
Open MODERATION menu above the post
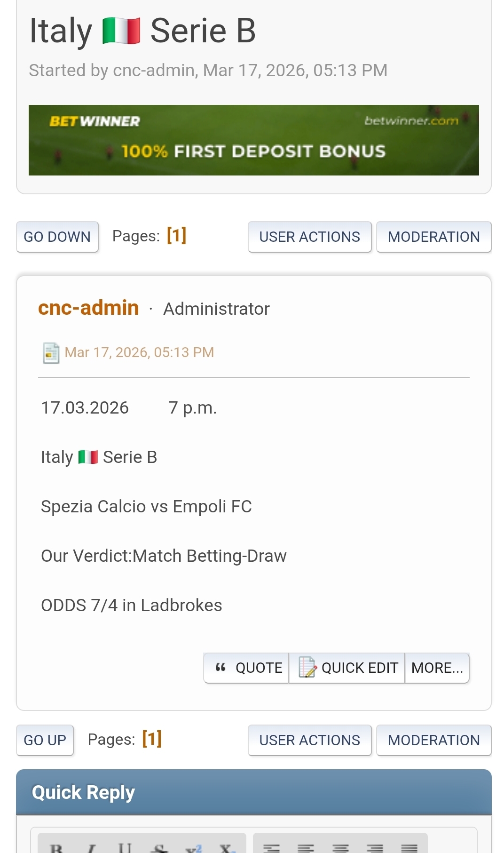433,237
